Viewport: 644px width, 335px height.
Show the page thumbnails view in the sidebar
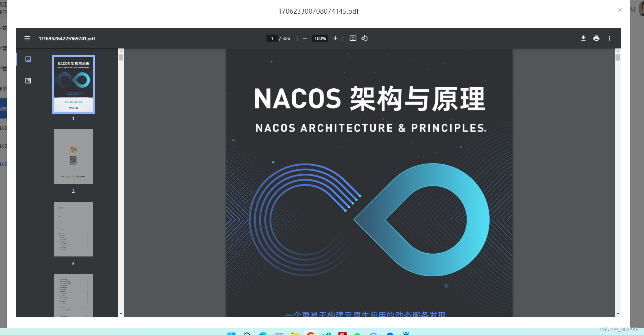[28, 59]
